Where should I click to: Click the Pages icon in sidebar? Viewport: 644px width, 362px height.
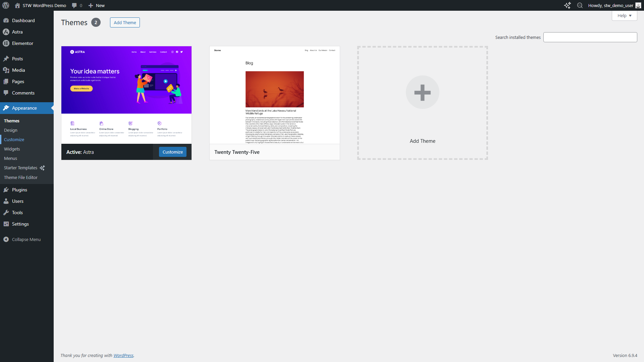pos(6,81)
